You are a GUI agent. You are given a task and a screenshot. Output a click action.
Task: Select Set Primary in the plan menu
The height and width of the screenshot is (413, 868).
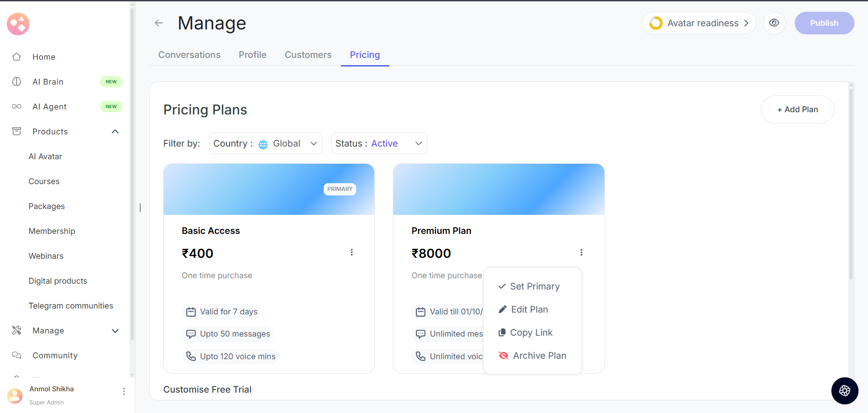(x=534, y=286)
